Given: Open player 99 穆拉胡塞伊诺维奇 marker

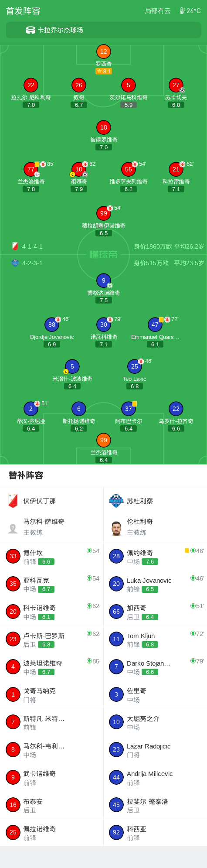Looking at the screenshot, I should click(x=104, y=213).
